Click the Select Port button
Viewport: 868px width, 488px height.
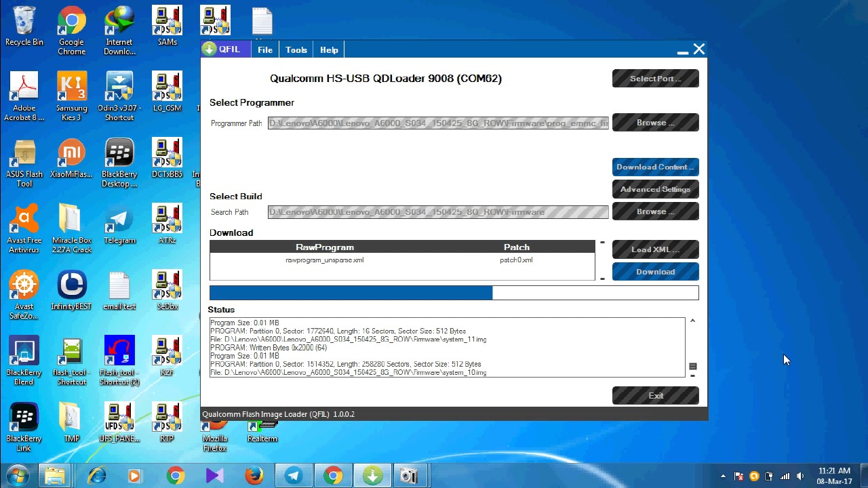click(x=655, y=79)
